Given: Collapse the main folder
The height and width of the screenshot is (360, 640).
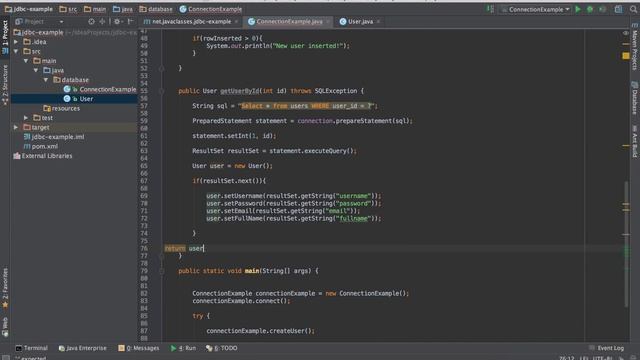Looking at the screenshot, I should click(26, 61).
